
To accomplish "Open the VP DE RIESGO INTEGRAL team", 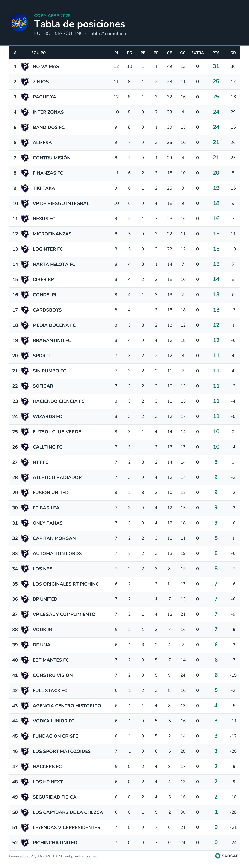I will [61, 204].
